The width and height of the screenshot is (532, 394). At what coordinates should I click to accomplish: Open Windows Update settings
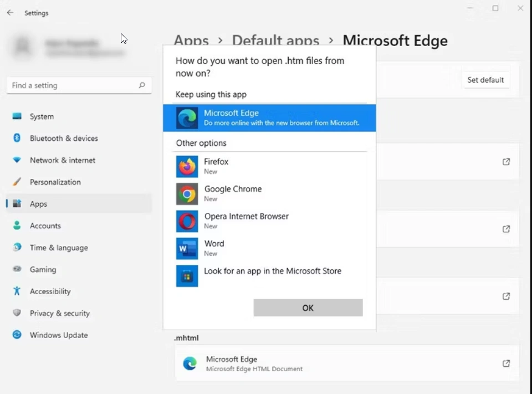point(79,335)
